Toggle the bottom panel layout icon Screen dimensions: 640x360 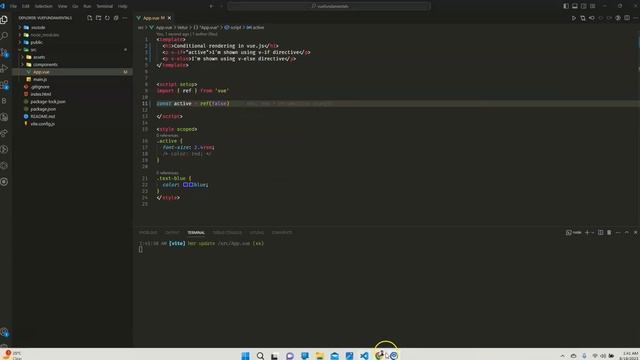575,6
